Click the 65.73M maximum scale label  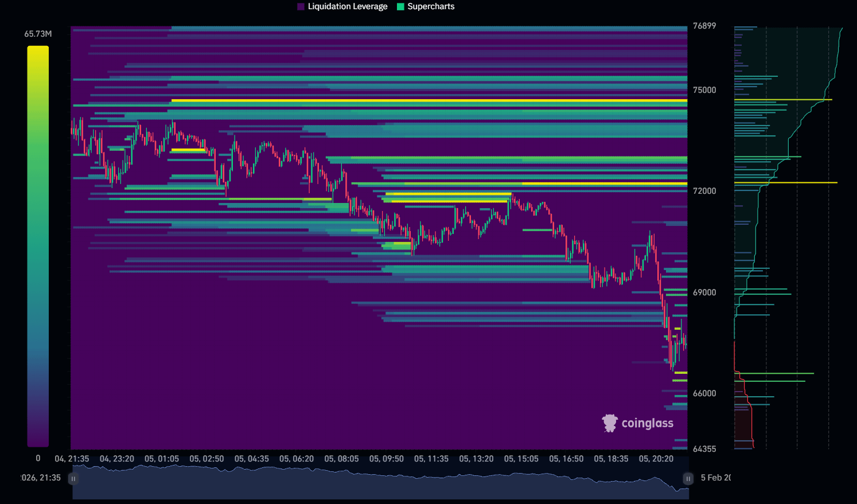tap(38, 34)
